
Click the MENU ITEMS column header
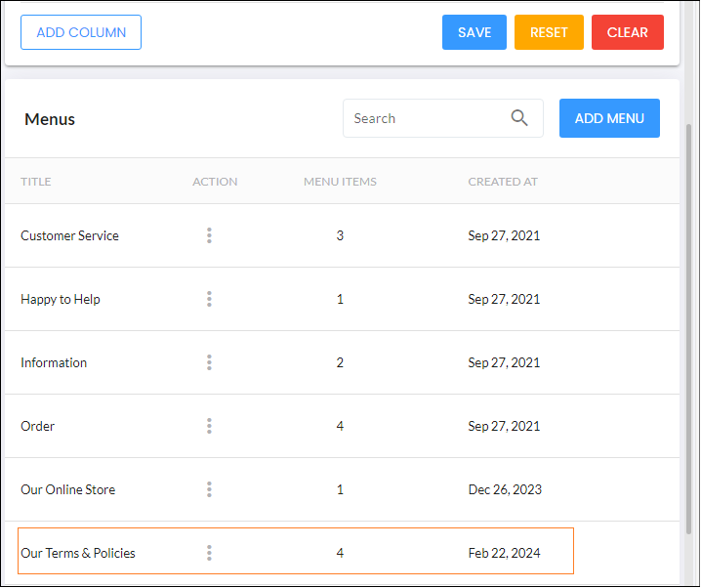click(x=340, y=182)
